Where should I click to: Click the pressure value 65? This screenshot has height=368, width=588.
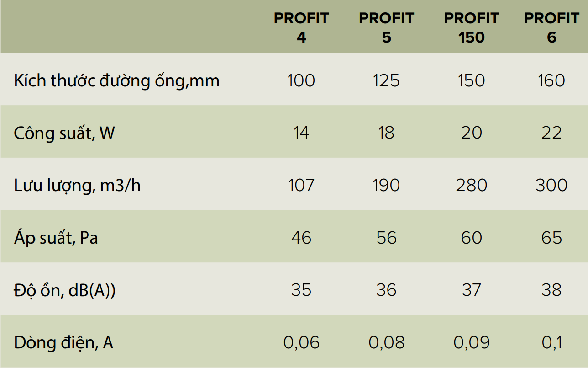point(551,238)
